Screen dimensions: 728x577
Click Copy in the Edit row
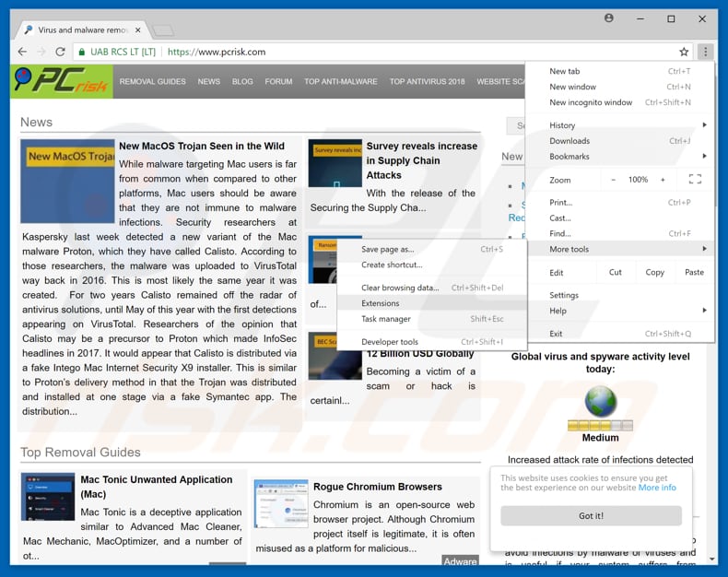pos(654,272)
